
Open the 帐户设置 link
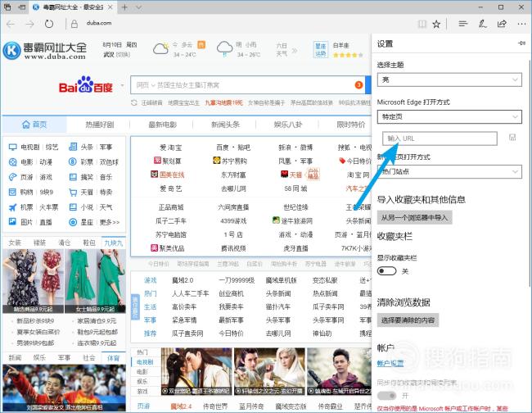tap(390, 363)
